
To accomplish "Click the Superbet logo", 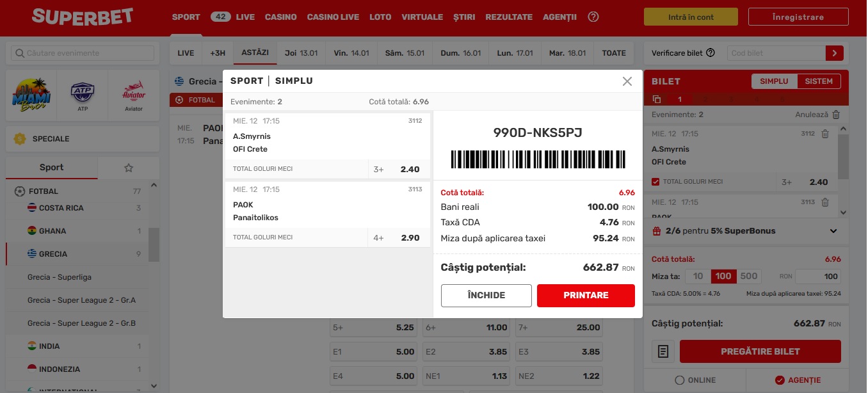I will pyautogui.click(x=83, y=17).
